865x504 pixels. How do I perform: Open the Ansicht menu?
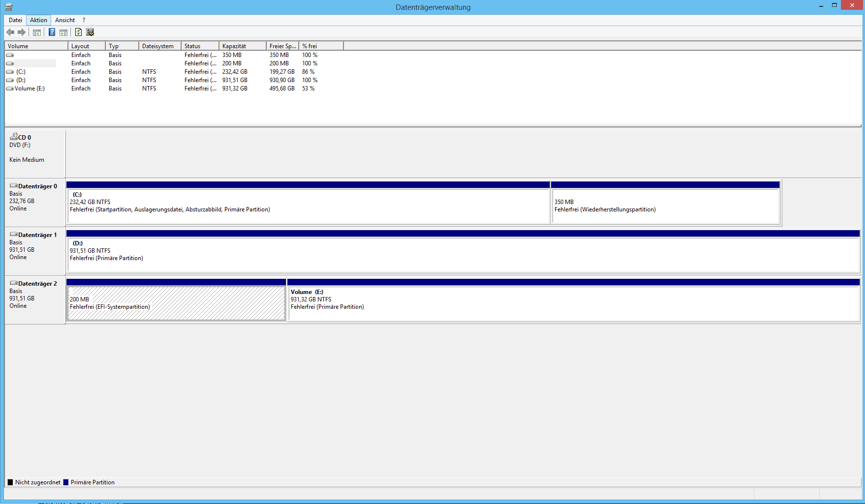[65, 20]
